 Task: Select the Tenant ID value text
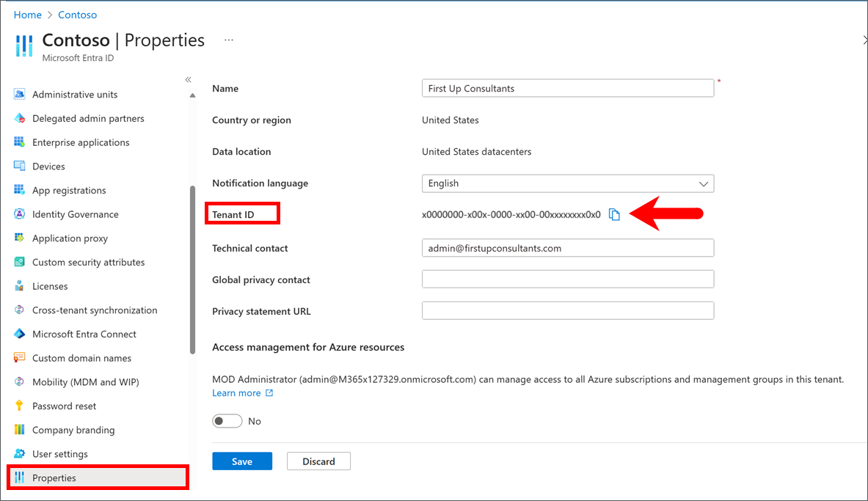click(511, 215)
